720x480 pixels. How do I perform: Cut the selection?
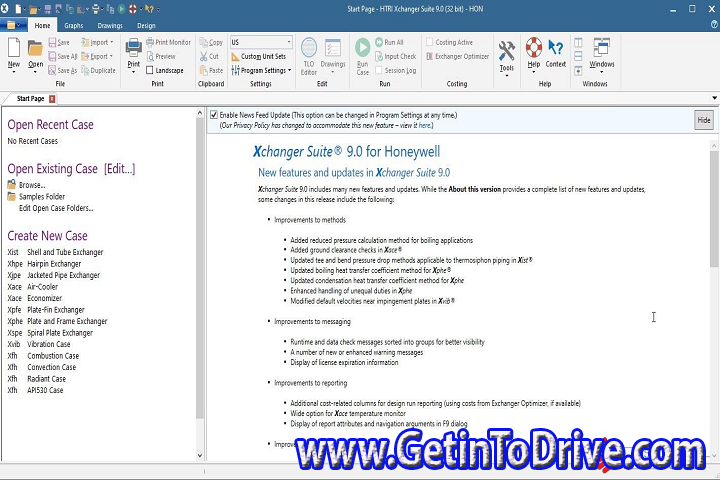(x=209, y=56)
